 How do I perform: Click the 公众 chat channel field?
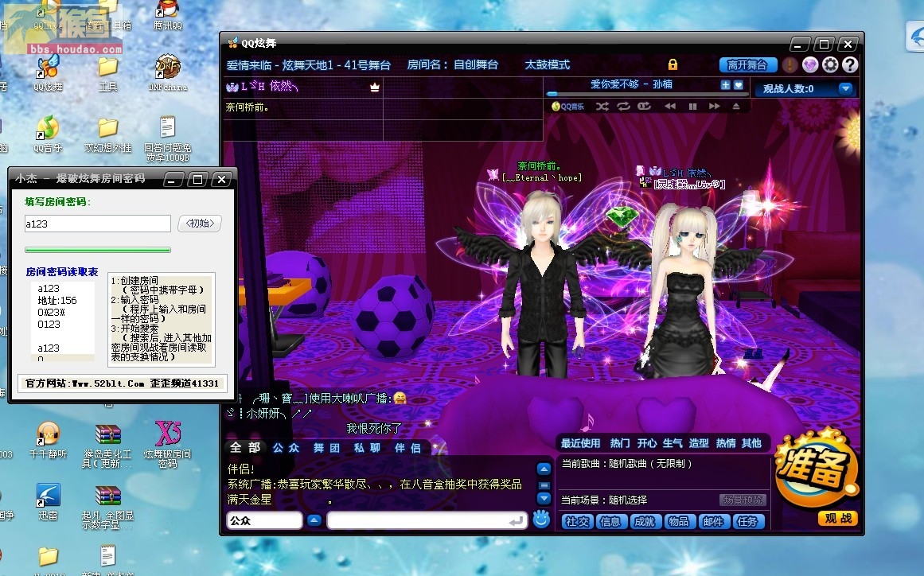pos(264,520)
